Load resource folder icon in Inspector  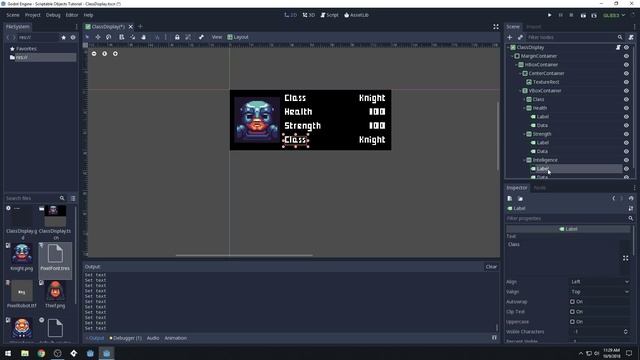(520, 198)
